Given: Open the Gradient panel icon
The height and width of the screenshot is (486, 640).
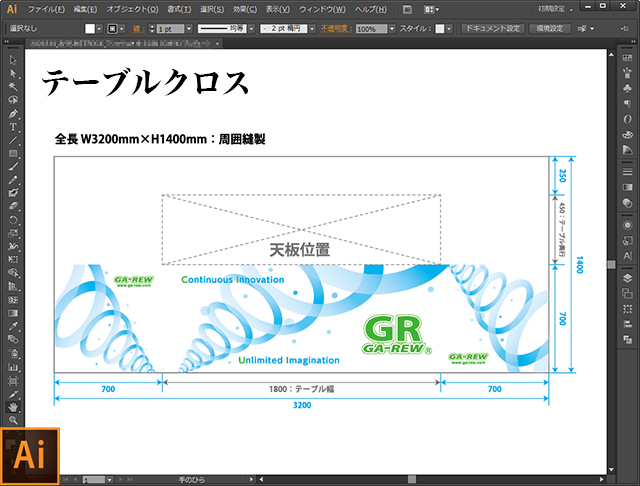Looking at the screenshot, I should point(627,187).
